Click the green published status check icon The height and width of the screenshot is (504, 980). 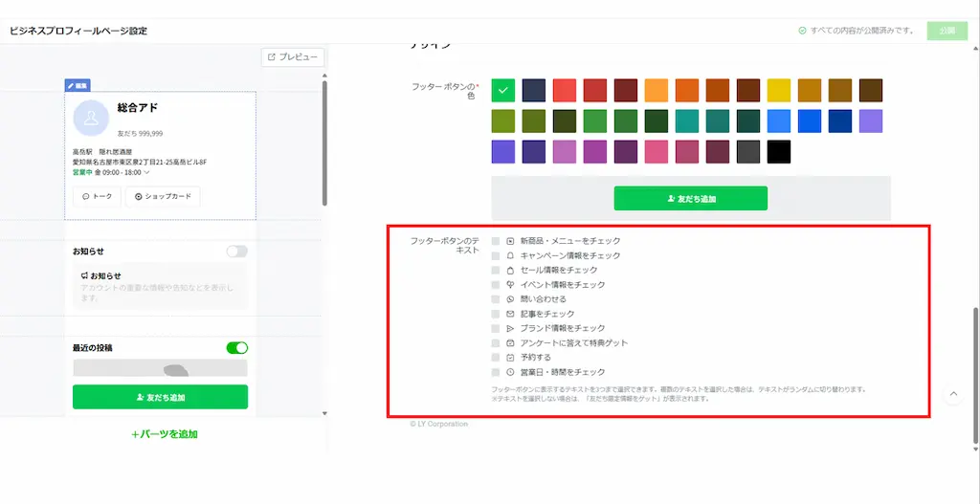pos(802,31)
